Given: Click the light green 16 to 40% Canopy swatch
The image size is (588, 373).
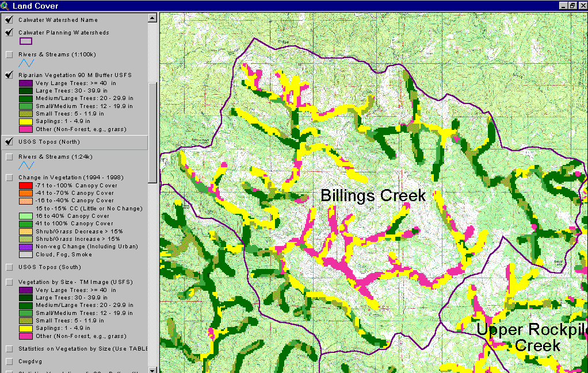Looking at the screenshot, I should tap(25, 216).
